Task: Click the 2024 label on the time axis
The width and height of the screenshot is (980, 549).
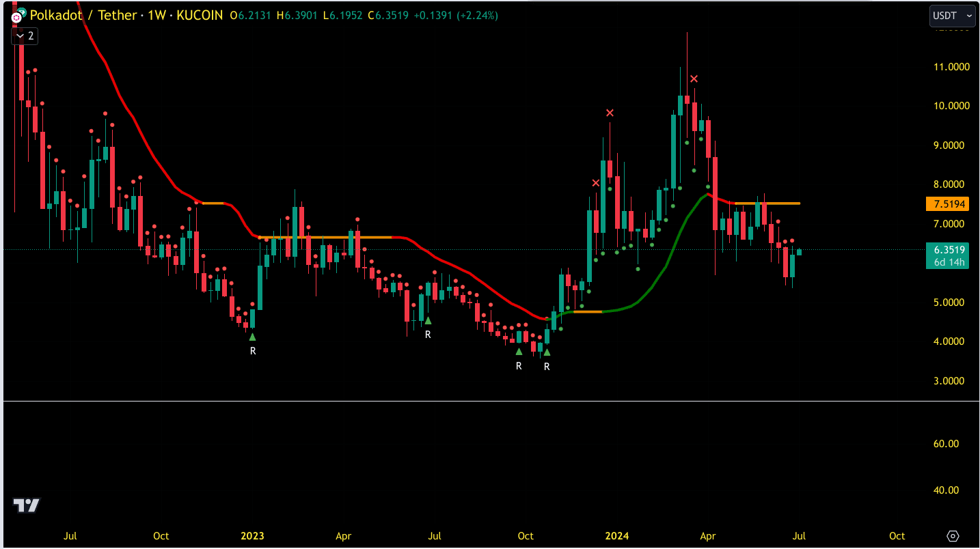Action: (617, 536)
